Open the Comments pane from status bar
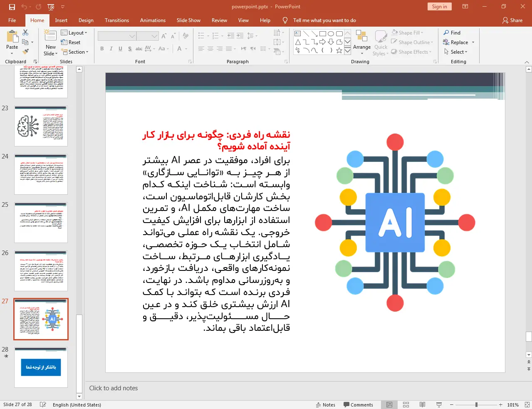 pyautogui.click(x=358, y=405)
